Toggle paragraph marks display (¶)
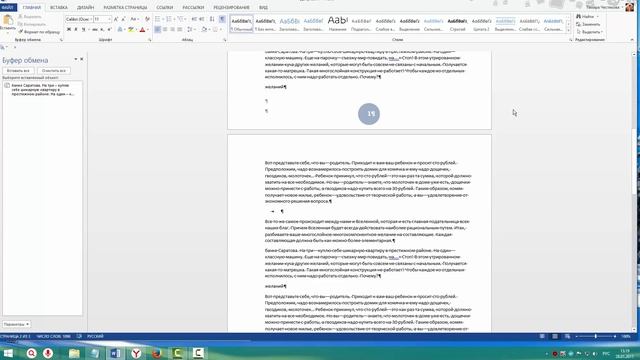 coord(222,19)
